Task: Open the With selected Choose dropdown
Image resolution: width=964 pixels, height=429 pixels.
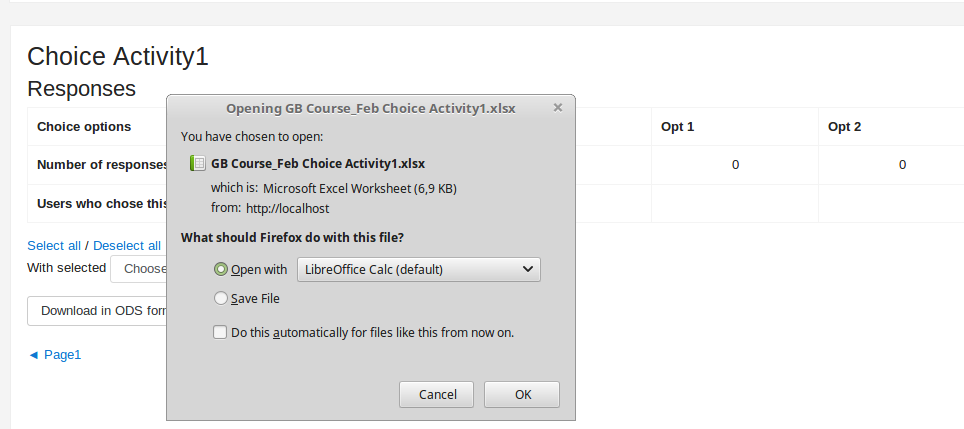Action: click(139, 269)
